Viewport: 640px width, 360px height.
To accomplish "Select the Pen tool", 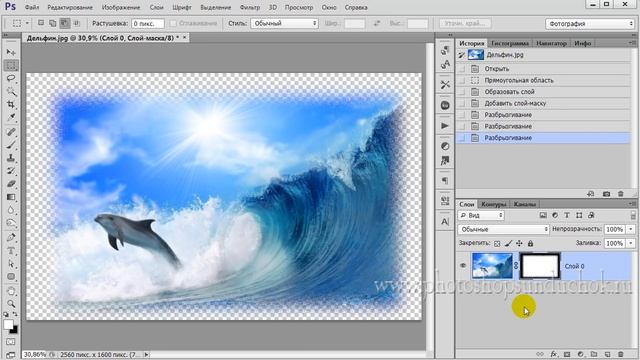I will [11, 237].
